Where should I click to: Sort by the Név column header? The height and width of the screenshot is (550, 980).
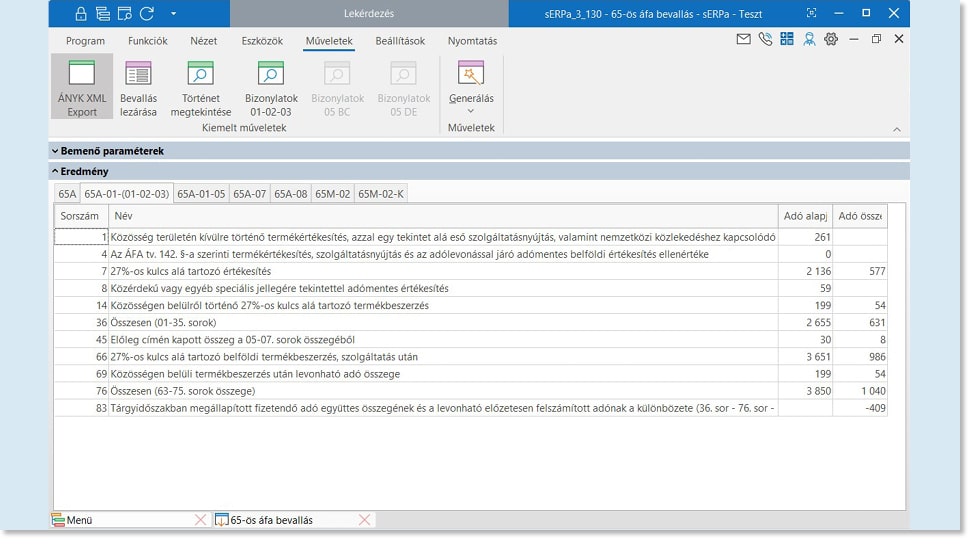443,216
